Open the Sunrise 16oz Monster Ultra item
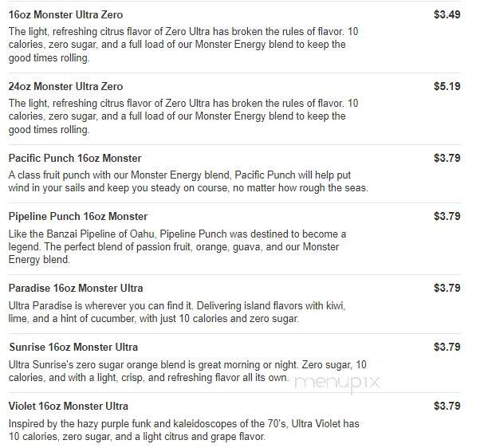The image size is (480, 448). click(73, 347)
